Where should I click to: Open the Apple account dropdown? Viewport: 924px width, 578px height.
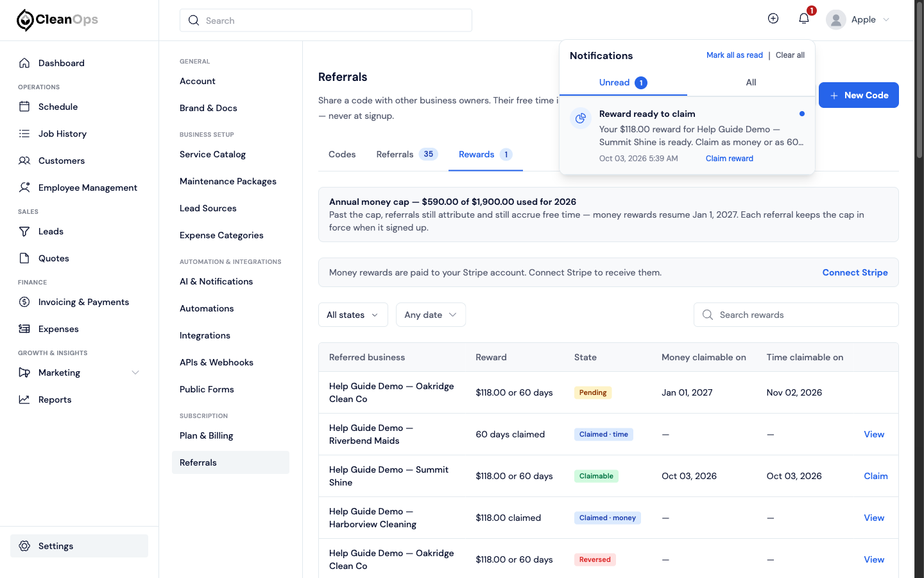tap(858, 20)
